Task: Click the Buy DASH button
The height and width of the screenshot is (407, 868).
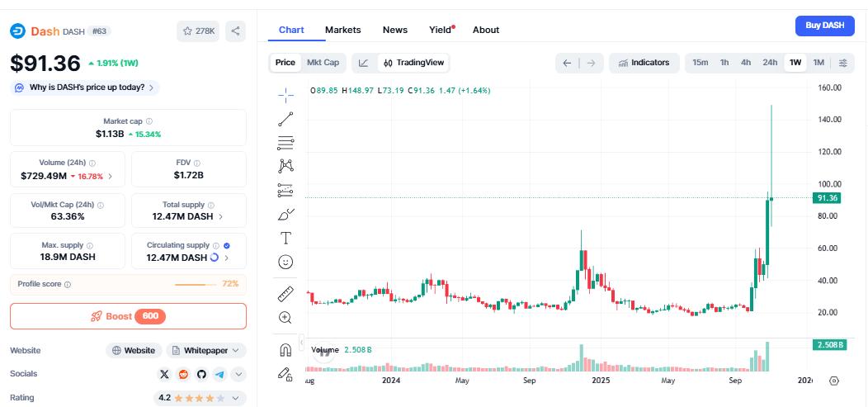Action: click(824, 26)
